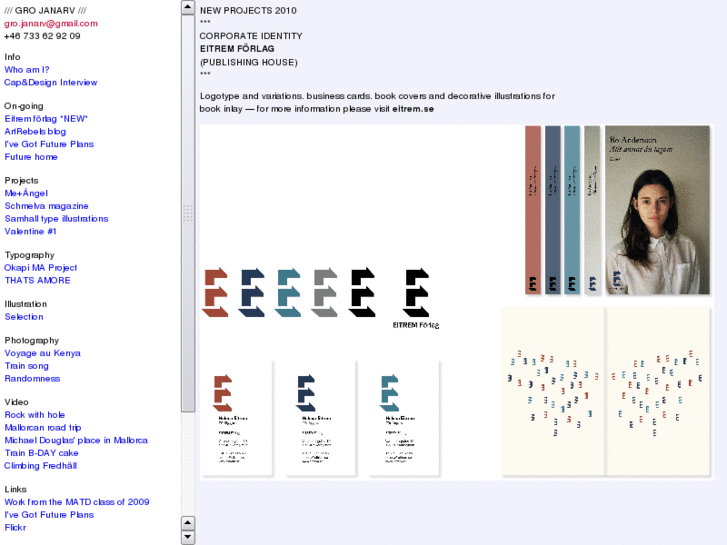
Task: Click the red Eitrem logo variation
Action: [216, 292]
